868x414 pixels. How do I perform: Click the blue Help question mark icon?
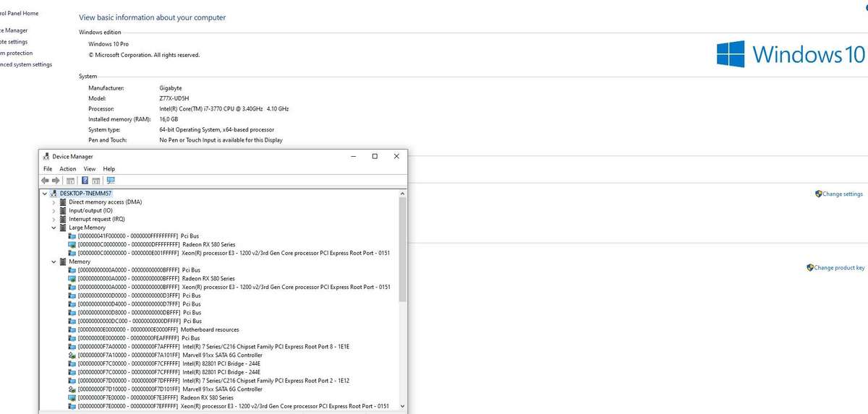[x=85, y=181]
